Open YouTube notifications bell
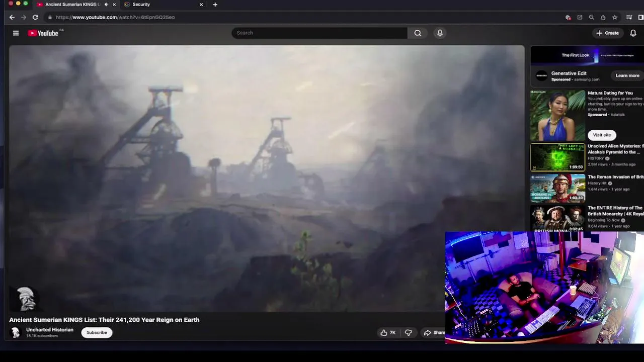The width and height of the screenshot is (644, 362). (x=633, y=33)
